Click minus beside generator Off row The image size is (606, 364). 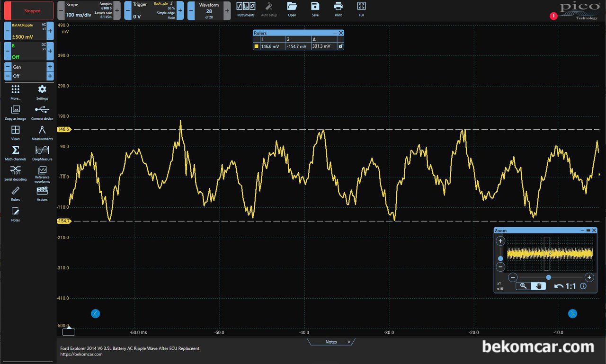click(x=8, y=76)
